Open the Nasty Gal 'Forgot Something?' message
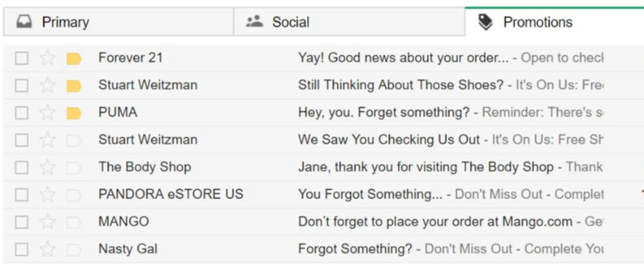 (355, 249)
